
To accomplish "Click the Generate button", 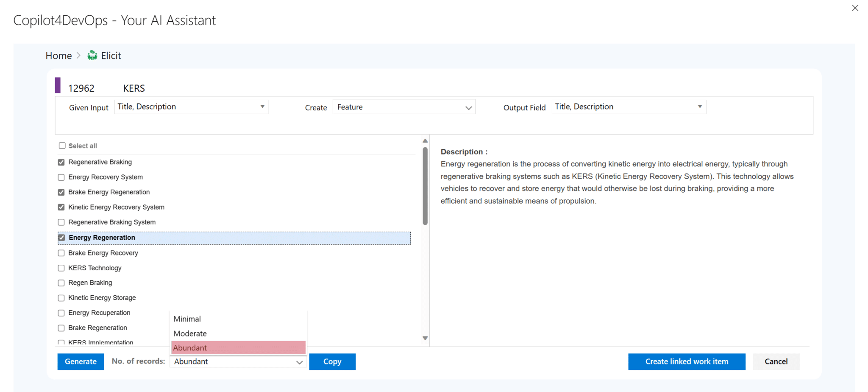I will (x=80, y=361).
